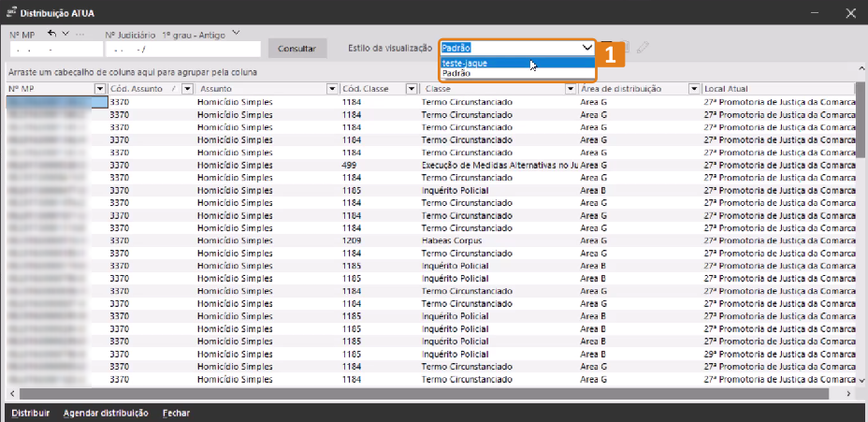
Task: Select the cell with class code 499
Action: coord(379,165)
